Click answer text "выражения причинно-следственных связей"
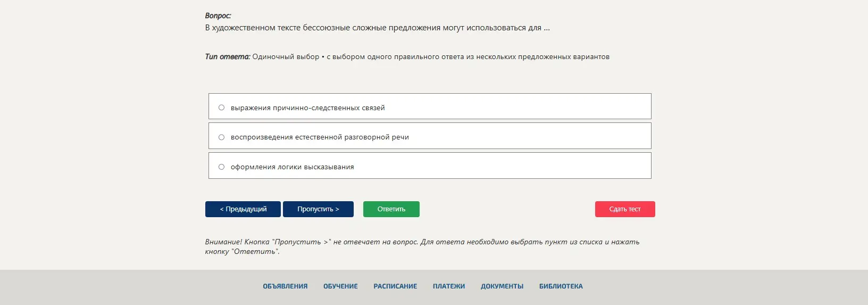Viewport: 868px width, 305px height. click(308, 108)
